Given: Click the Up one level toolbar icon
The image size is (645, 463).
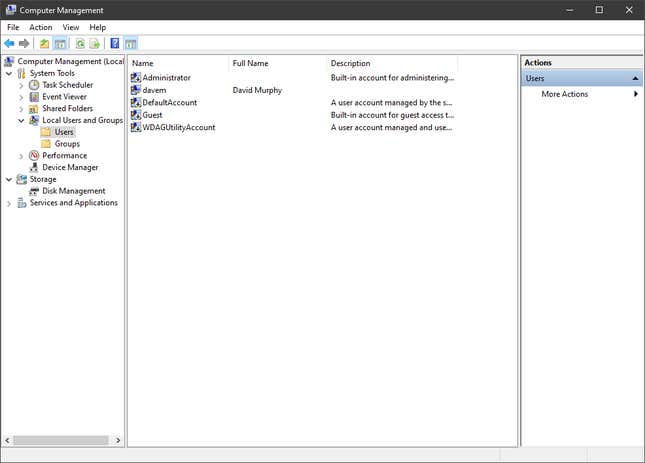Looking at the screenshot, I should (44, 44).
